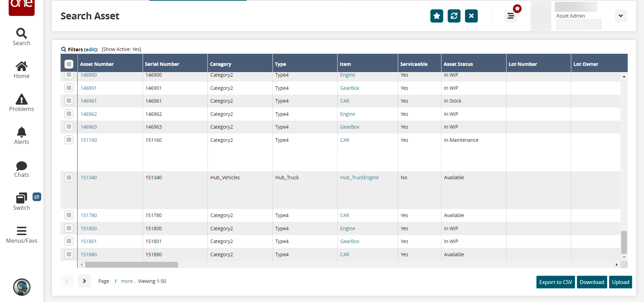Go to the next results page arrow
The width and height of the screenshot is (644, 302).
(84, 281)
